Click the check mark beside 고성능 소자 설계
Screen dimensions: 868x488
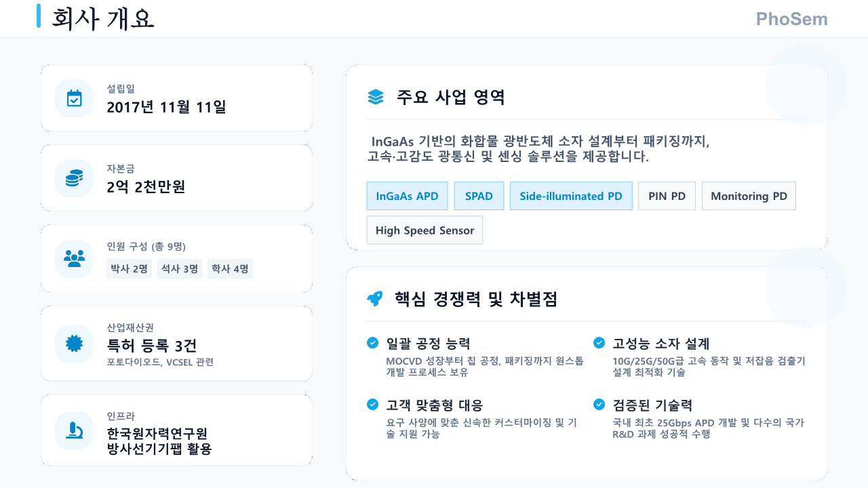click(599, 343)
